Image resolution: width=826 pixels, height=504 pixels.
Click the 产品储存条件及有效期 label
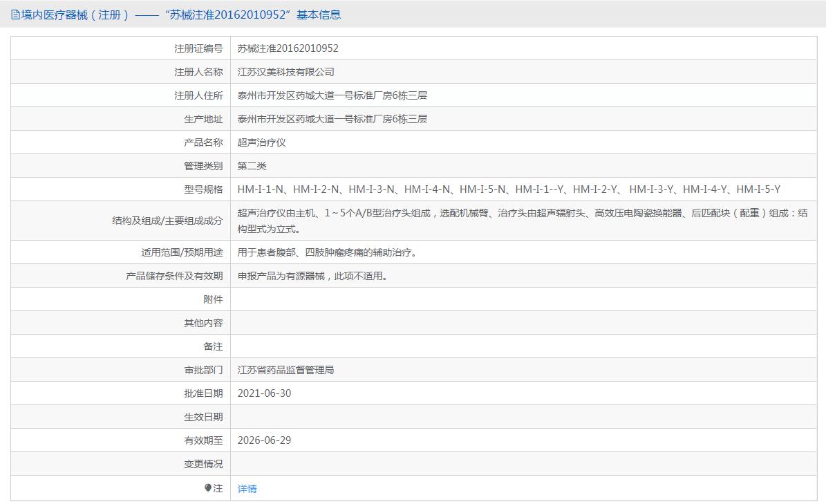point(174,276)
